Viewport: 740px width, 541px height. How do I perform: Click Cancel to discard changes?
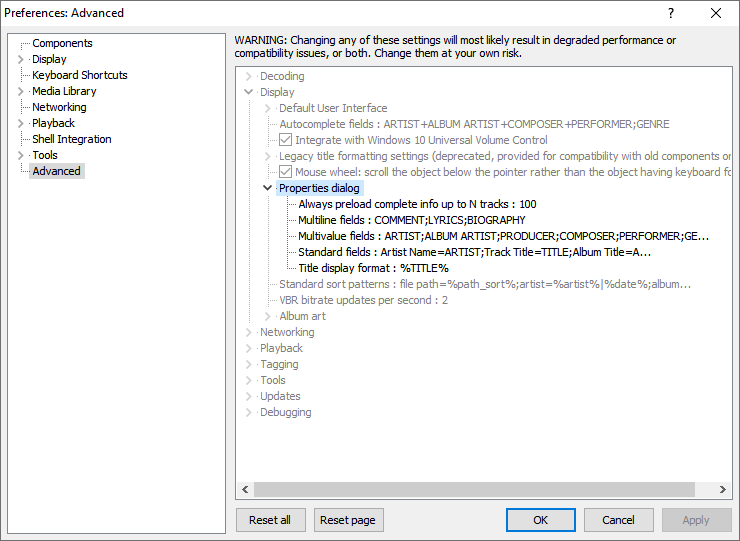click(x=618, y=520)
